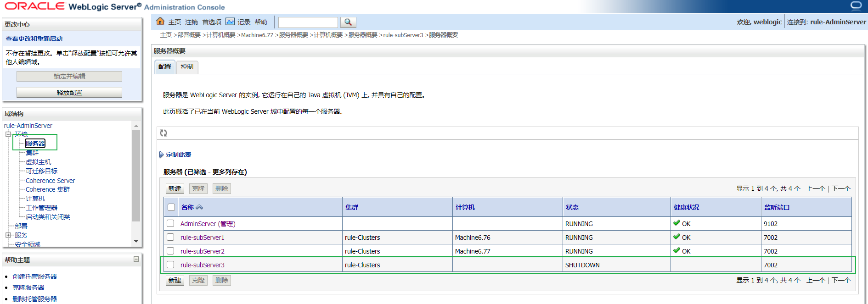Click the disabled 锁定并编辑 button
Viewport: 868px width, 304px height.
coord(69,76)
